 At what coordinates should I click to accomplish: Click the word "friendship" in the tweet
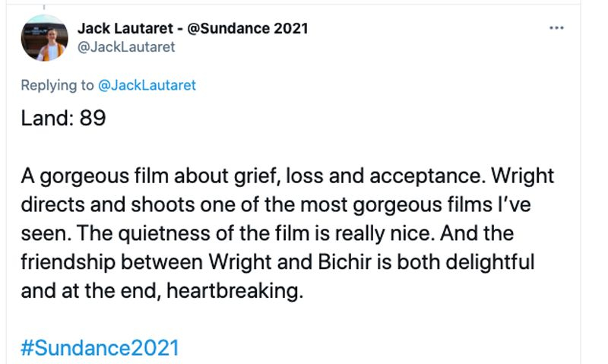(68, 262)
